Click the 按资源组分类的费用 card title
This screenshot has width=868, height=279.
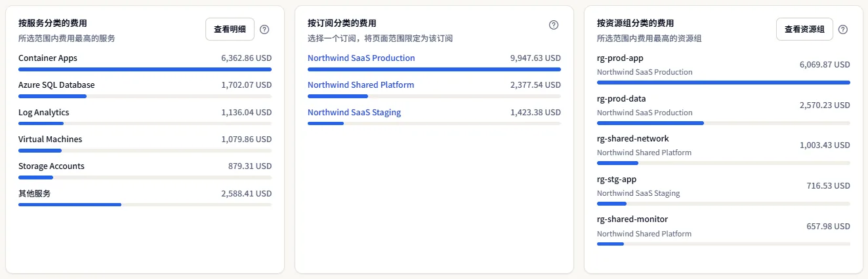pos(636,24)
